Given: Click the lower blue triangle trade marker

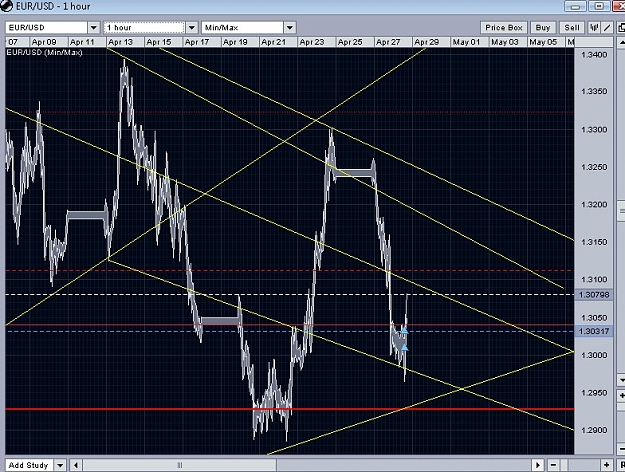Looking at the screenshot, I should (405, 348).
